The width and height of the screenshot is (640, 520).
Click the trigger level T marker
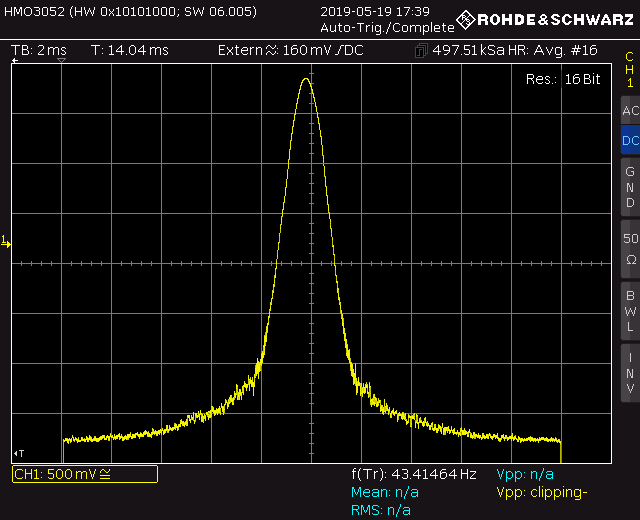[19, 453]
